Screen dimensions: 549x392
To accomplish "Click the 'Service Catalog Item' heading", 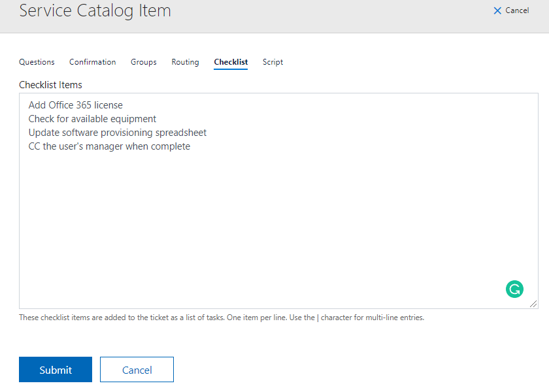I will point(95,10).
